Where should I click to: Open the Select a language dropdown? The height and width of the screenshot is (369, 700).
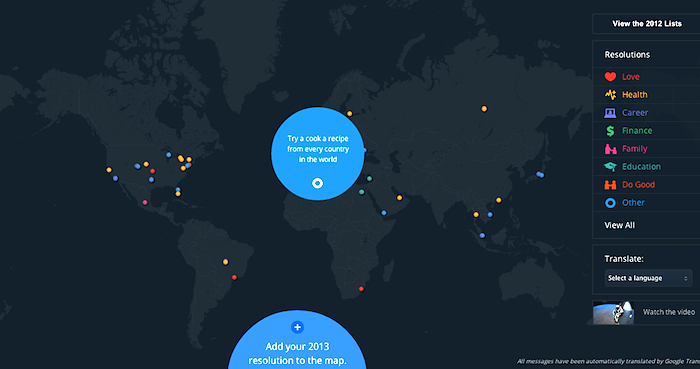tap(648, 278)
